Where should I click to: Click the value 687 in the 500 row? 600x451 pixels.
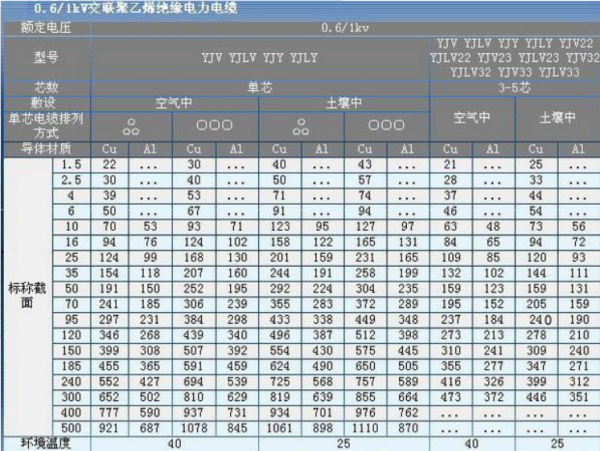(150, 428)
